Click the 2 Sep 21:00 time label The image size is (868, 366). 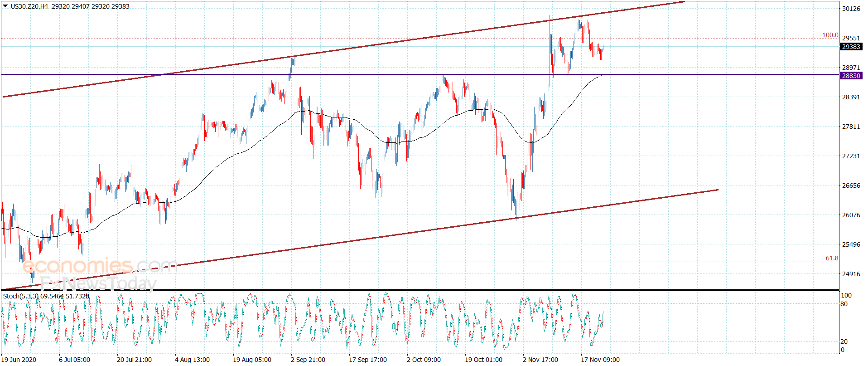click(x=308, y=360)
